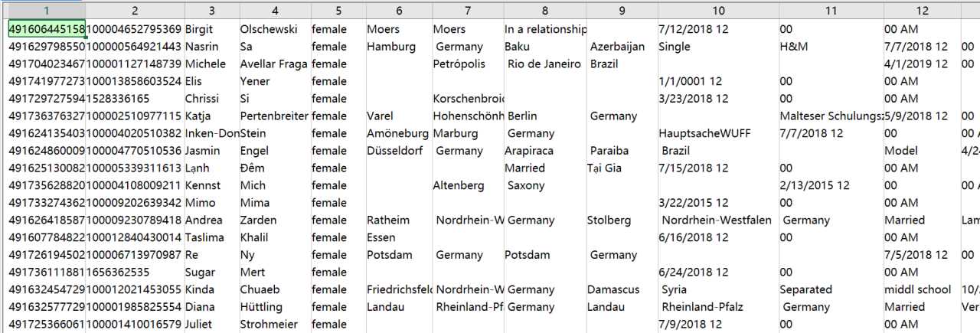Image resolution: width=980 pixels, height=333 pixels.
Task: Select the Friedrichsfeld city cell
Action: [398, 289]
